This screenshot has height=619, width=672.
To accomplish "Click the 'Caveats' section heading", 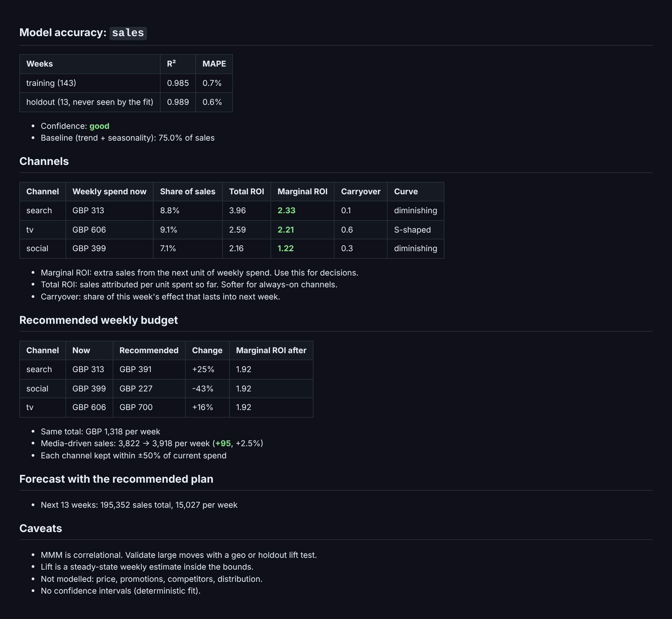I will (x=41, y=528).
